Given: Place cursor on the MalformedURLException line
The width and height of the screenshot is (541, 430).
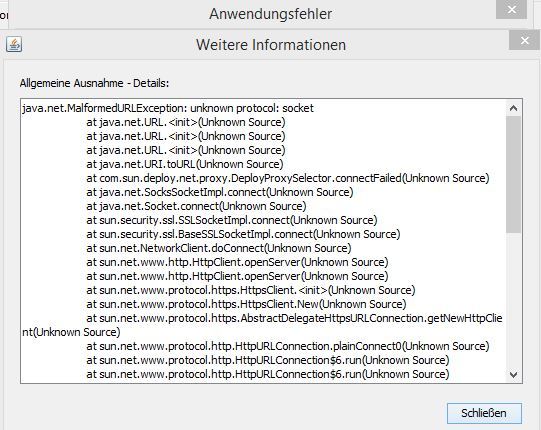Looking at the screenshot, I should (168, 108).
